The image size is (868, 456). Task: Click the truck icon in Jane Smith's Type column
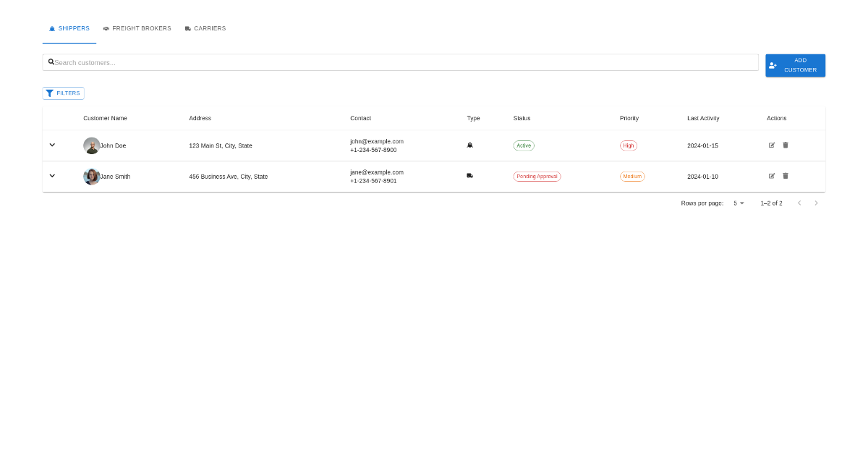point(470,176)
